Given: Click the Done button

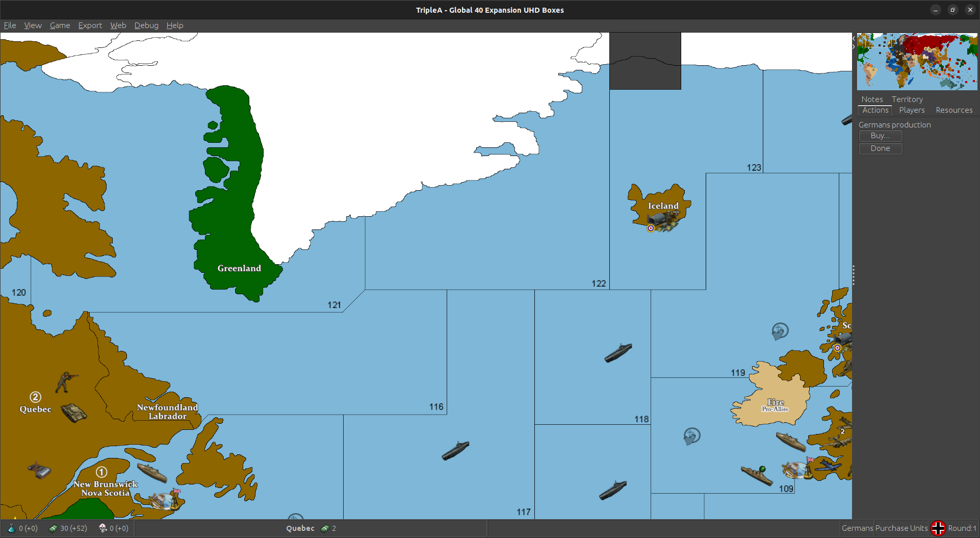Looking at the screenshot, I should (881, 148).
